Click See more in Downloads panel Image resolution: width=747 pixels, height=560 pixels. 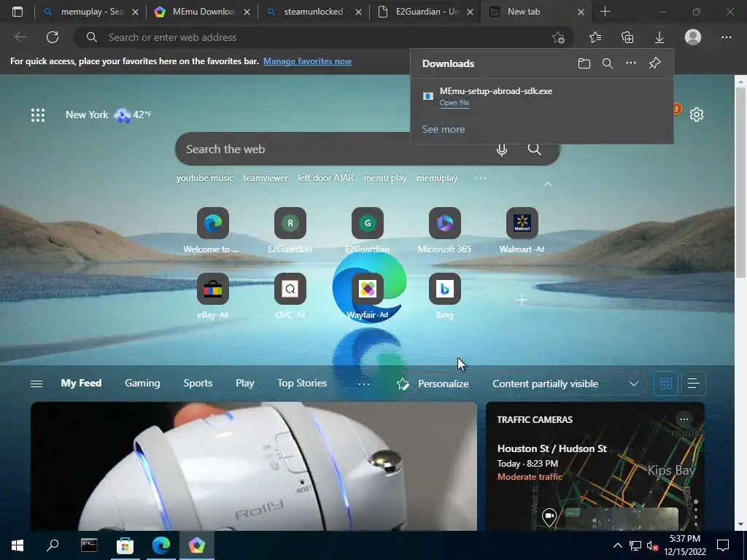click(443, 130)
